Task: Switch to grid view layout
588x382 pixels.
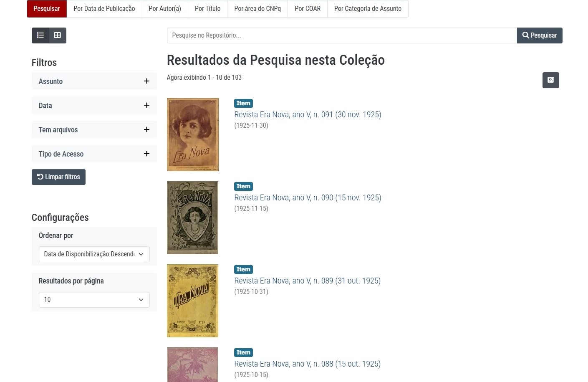Action: coord(58,35)
